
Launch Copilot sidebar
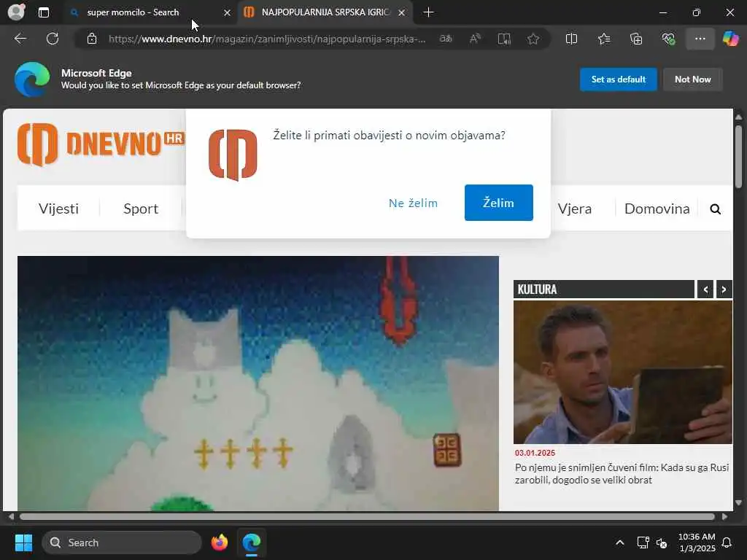pyautogui.click(x=730, y=39)
